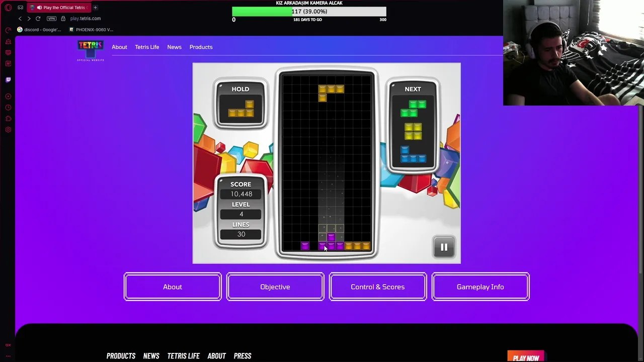Toggle the VPN badge in address bar
Viewport: 644px width, 362px height.
[x=51, y=19]
